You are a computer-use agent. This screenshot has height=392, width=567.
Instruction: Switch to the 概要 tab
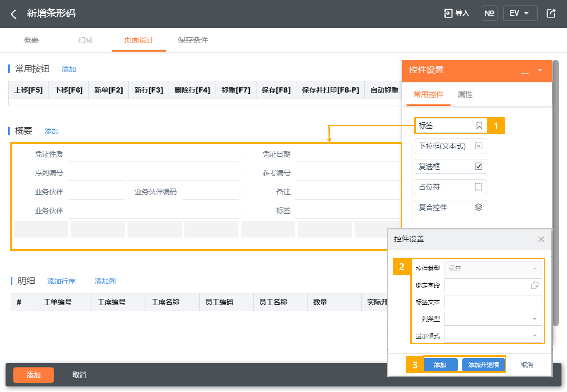click(x=31, y=40)
